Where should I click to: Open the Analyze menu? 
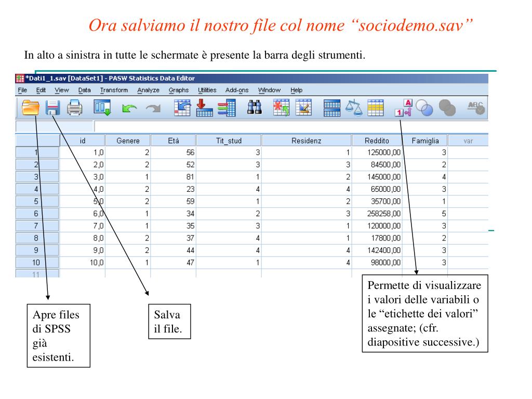pyautogui.click(x=148, y=90)
